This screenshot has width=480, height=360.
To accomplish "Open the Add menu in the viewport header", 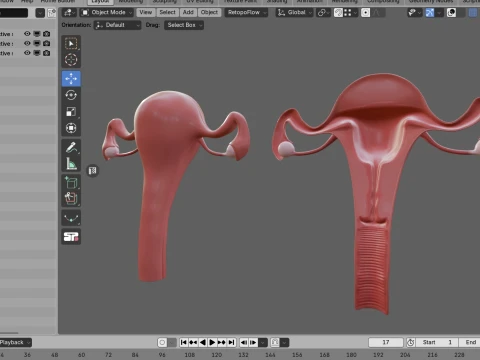I will coord(188,12).
